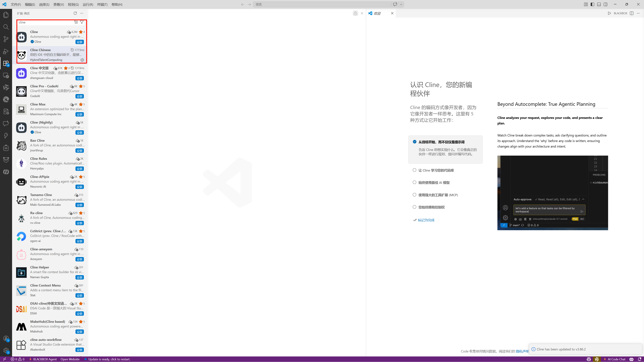Open the chat icon in title bar
The height and width of the screenshot is (362, 644).
tap(395, 4)
